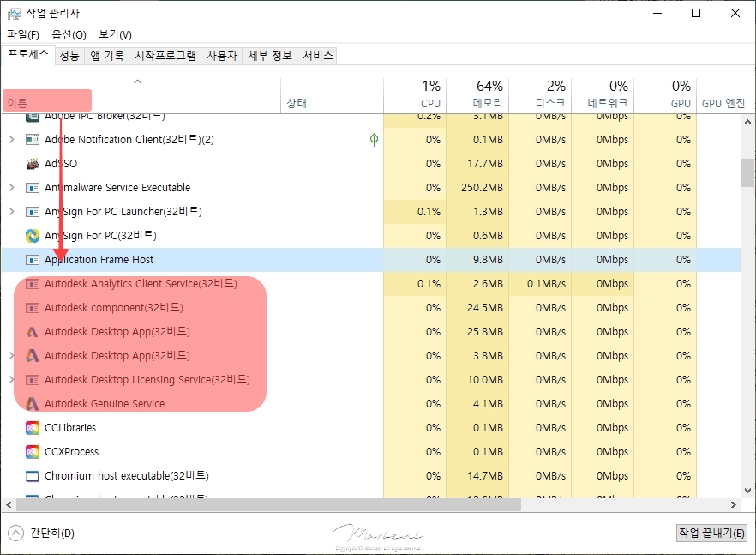Click the vertical scrollbar thumb

(x=747, y=172)
